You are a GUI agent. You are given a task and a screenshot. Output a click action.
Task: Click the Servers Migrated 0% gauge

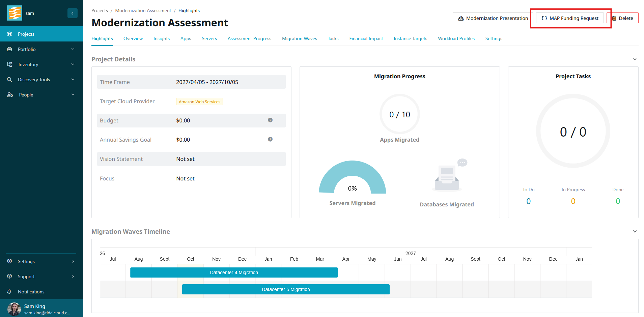point(353,177)
